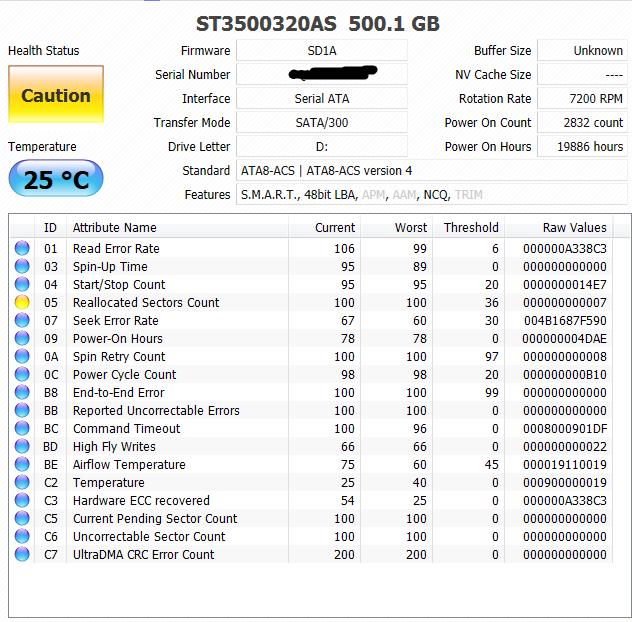Click the Features field listing S.M.A.R.T.

432,195
